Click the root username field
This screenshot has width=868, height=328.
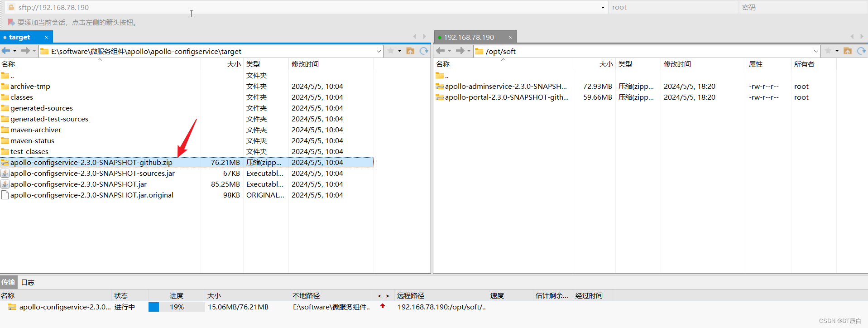[673, 7]
